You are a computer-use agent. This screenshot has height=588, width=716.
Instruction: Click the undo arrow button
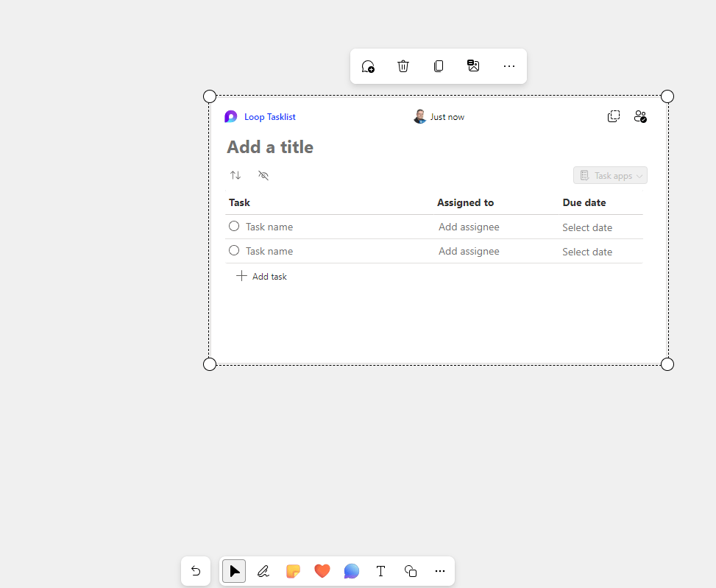[196, 571]
